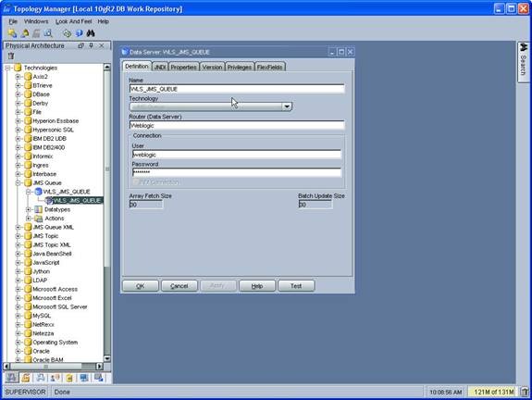Click the WLS_JMS_QUEUE data server node icon
The width and height of the screenshot is (532, 400).
click(38, 192)
